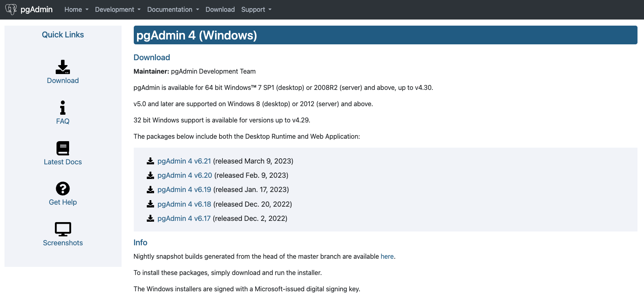Click the 'v5.0 and later are supported' sentence
644x299 pixels.
253,104
